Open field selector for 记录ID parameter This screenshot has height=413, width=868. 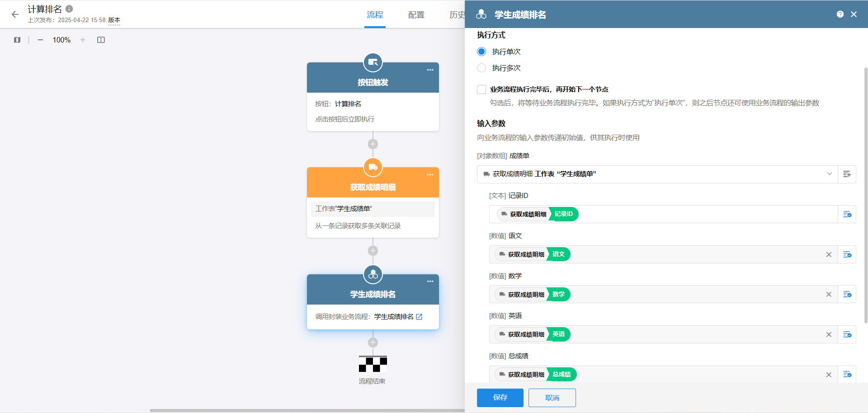point(847,214)
